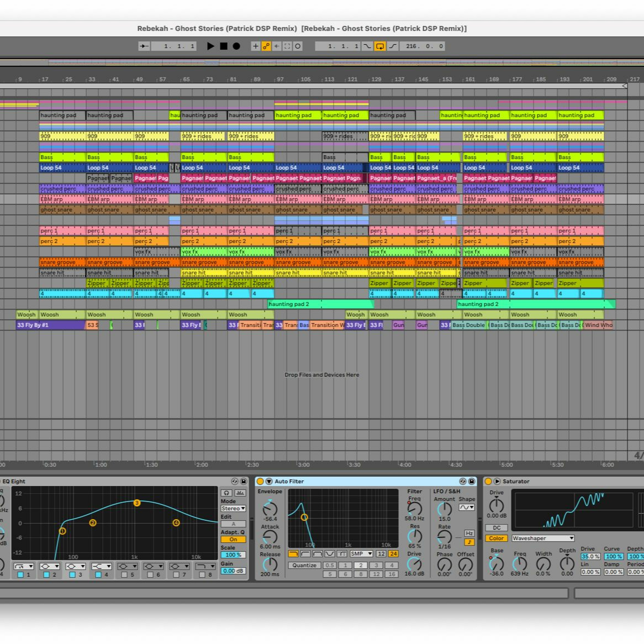Click the EQ Eight Scale 100 % slider
Viewport: 644px width, 644px height.
pyautogui.click(x=233, y=555)
